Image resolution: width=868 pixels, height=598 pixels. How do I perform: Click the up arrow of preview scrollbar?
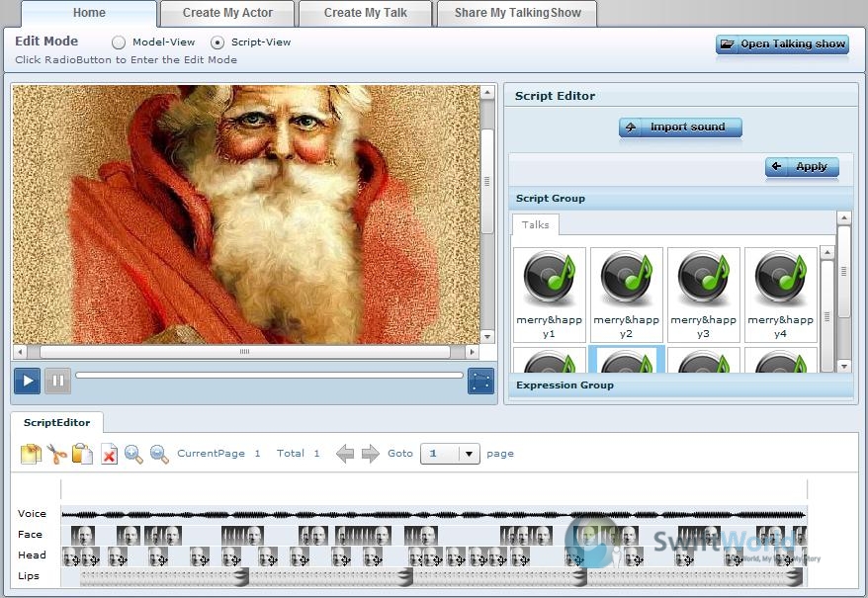tap(487, 92)
